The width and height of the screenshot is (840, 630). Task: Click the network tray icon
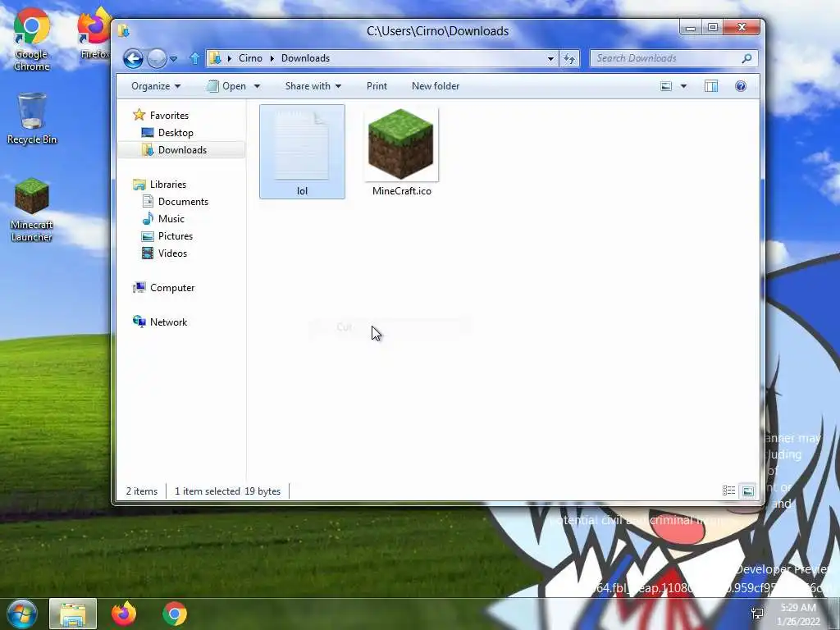(x=757, y=614)
